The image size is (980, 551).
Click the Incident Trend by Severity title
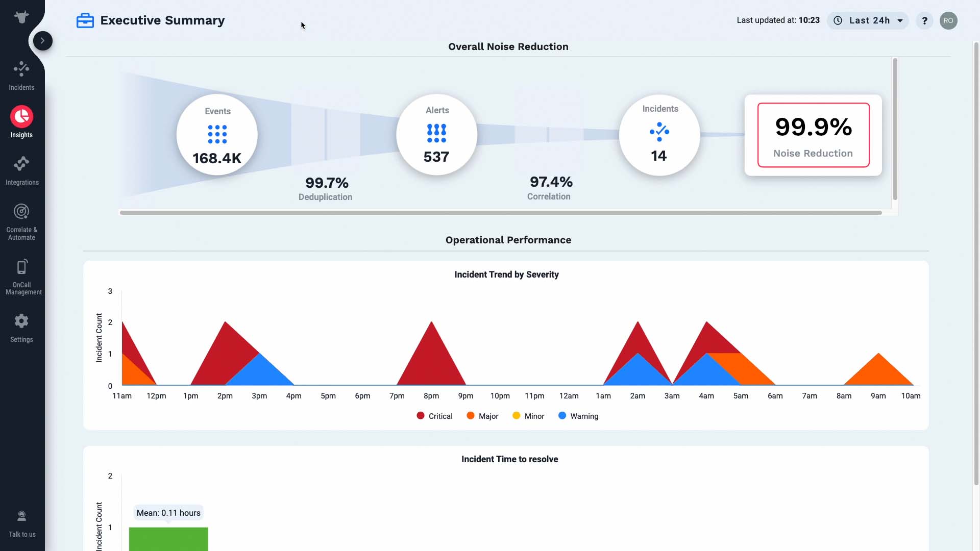pyautogui.click(x=506, y=274)
